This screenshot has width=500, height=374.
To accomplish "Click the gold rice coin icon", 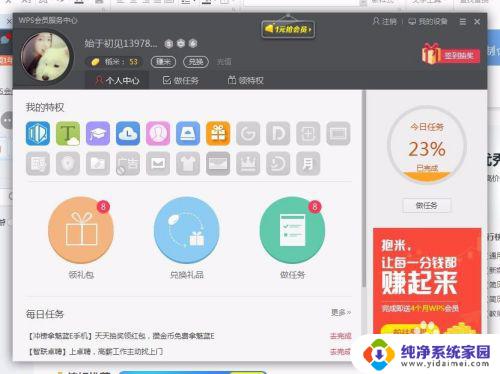I will pos(96,62).
